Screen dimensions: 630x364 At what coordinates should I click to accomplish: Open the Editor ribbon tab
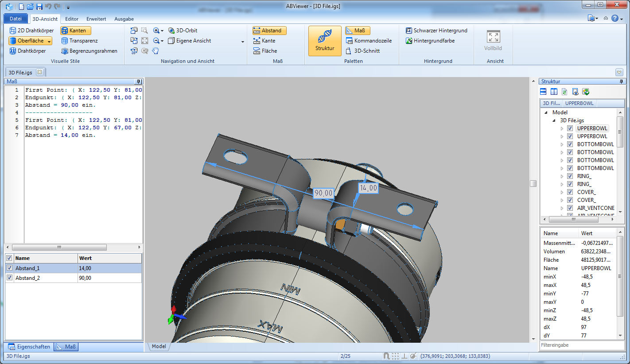click(x=72, y=19)
